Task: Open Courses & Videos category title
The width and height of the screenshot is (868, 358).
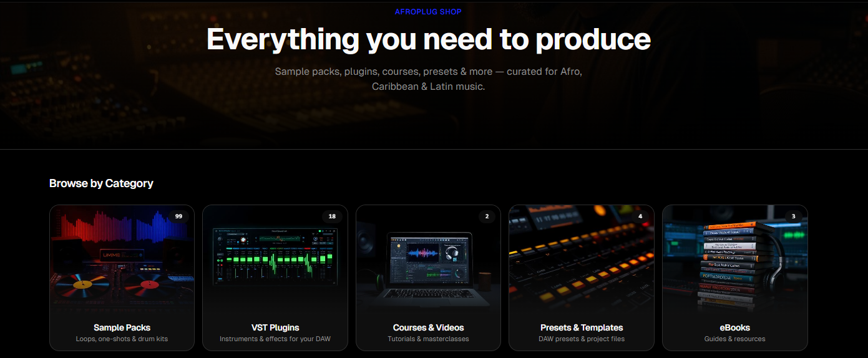Action: click(x=428, y=327)
